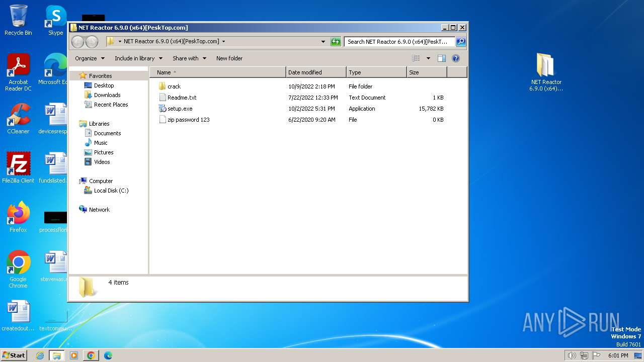Open the 'Include in library' dropdown

[x=138, y=58]
